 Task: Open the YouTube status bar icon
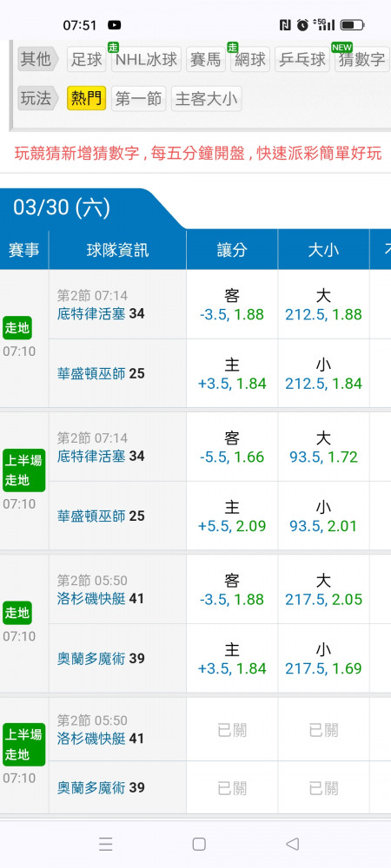(x=115, y=25)
